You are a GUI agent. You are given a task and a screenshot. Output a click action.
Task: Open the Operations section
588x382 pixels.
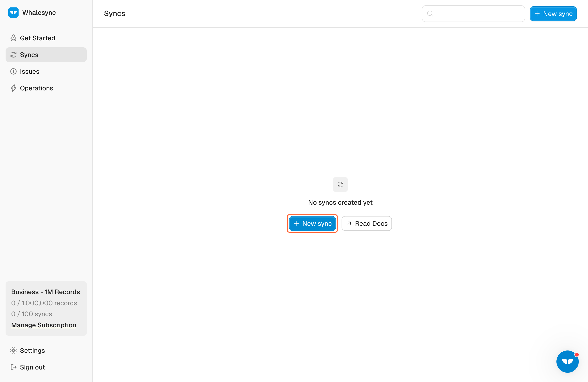coord(37,88)
